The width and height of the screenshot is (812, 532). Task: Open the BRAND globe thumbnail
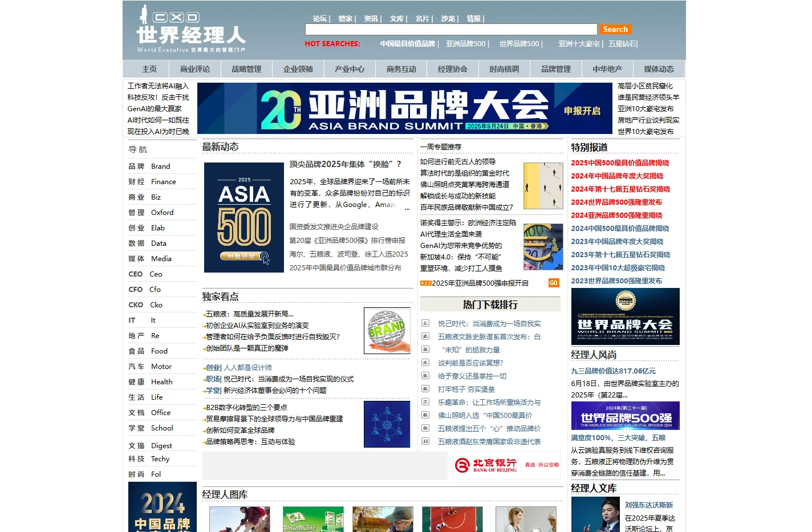pos(387,331)
